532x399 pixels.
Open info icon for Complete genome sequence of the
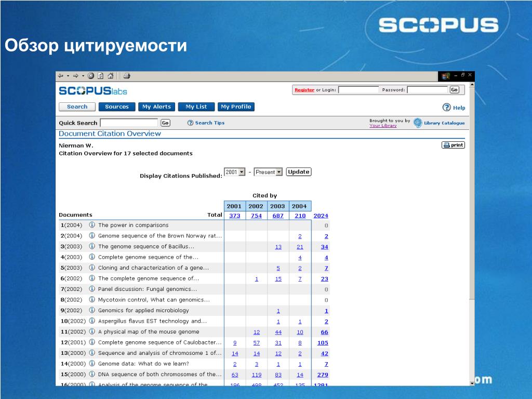point(92,257)
